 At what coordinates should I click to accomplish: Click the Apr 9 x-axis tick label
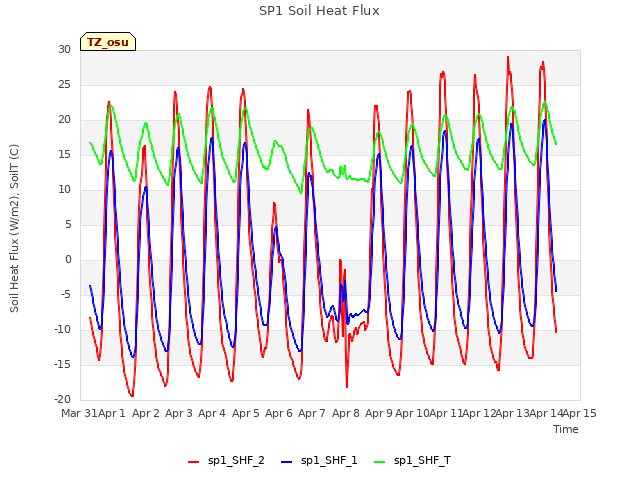point(379,413)
